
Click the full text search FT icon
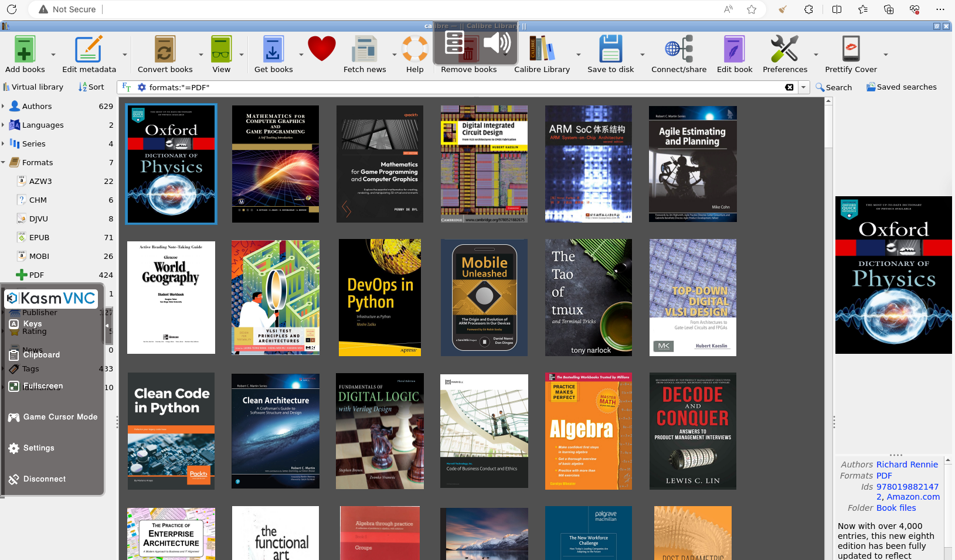tap(127, 87)
